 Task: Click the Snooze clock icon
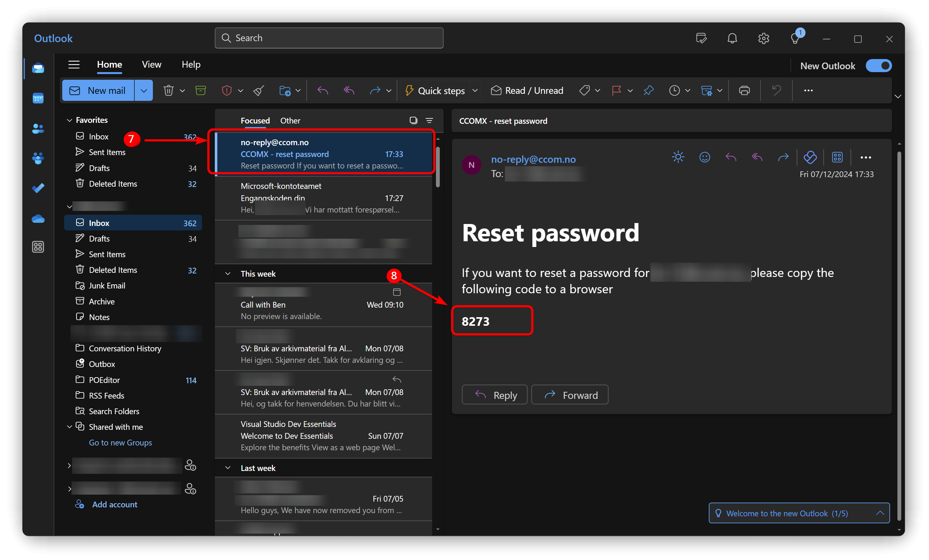click(x=674, y=90)
